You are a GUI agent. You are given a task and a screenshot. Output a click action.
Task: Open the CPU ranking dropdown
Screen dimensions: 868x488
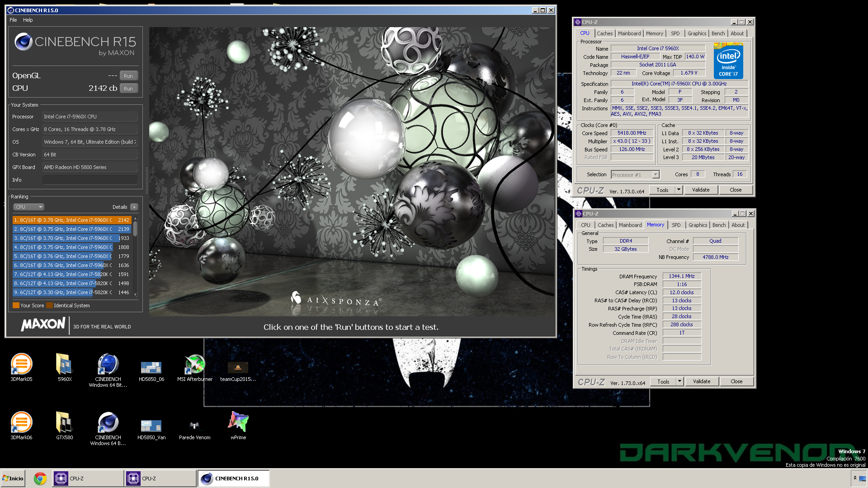click(x=28, y=207)
